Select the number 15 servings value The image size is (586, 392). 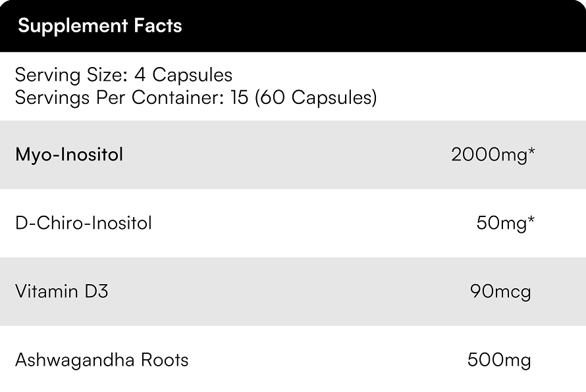(240, 97)
